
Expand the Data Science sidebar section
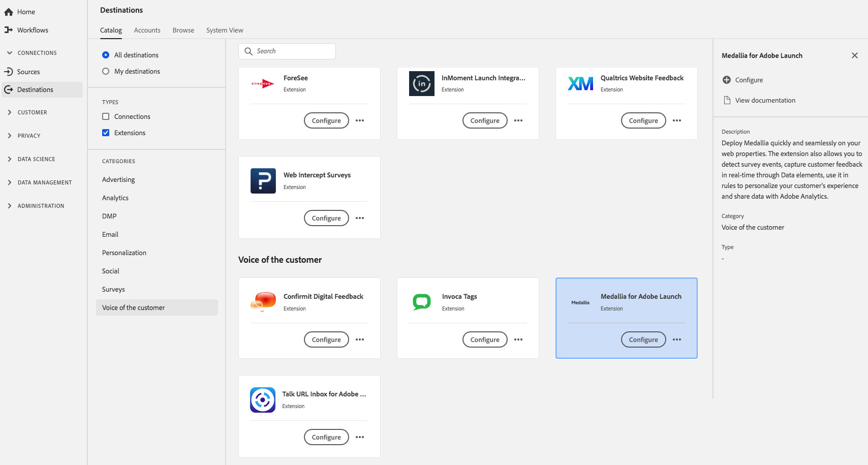[x=10, y=159]
